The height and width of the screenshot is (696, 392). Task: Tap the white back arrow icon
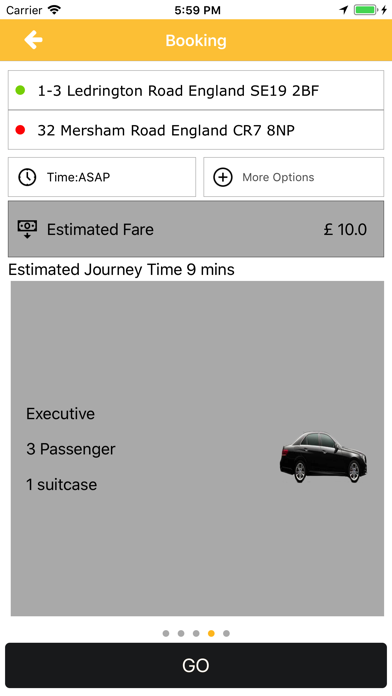[x=33, y=40]
